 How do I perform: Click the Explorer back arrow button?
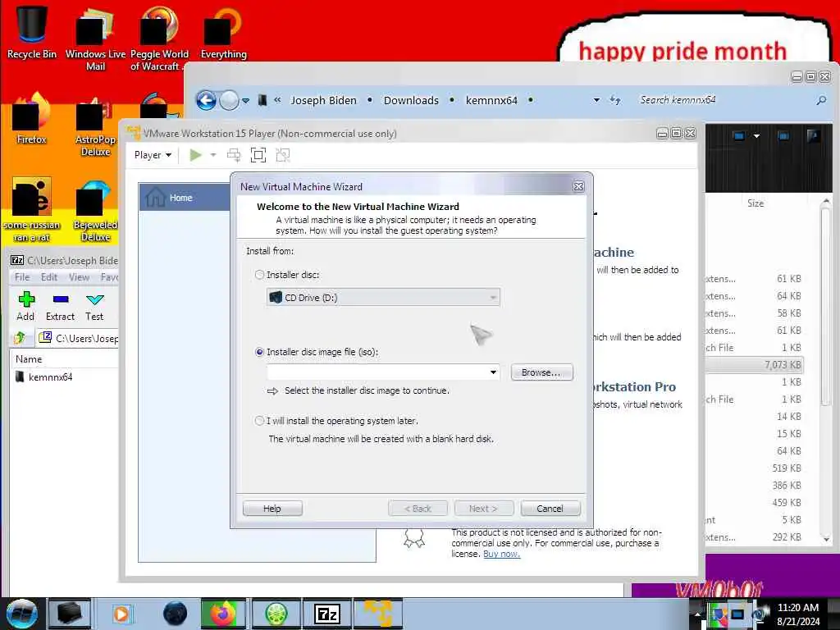206,100
